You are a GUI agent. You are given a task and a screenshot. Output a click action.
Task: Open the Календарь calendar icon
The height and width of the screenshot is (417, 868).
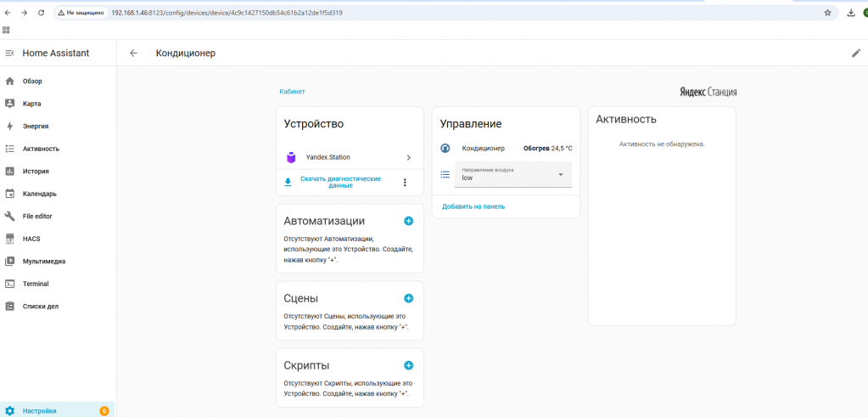tap(9, 194)
